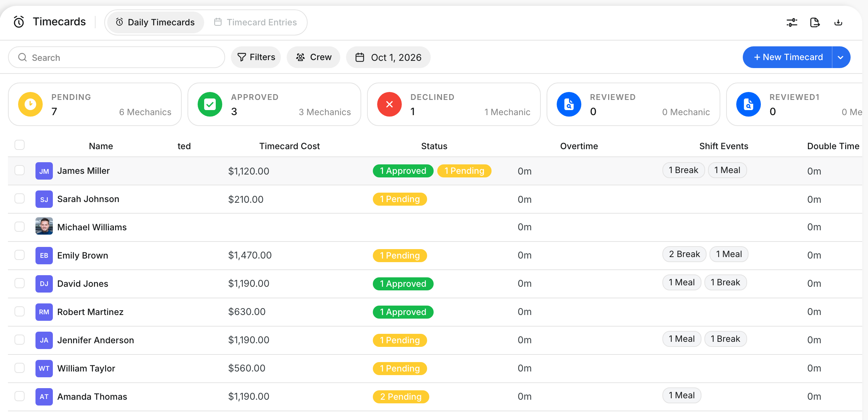
Task: Open the Crew selector
Action: [313, 57]
